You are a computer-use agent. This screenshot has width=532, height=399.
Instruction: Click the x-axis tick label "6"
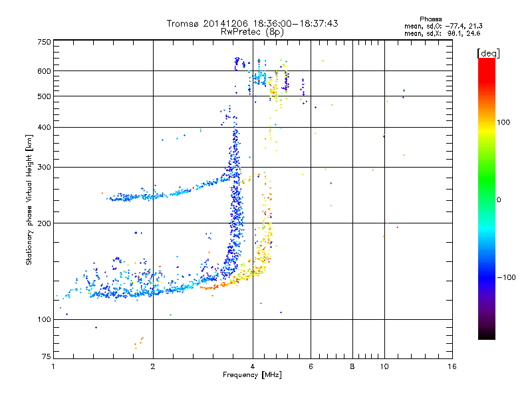[x=311, y=366]
